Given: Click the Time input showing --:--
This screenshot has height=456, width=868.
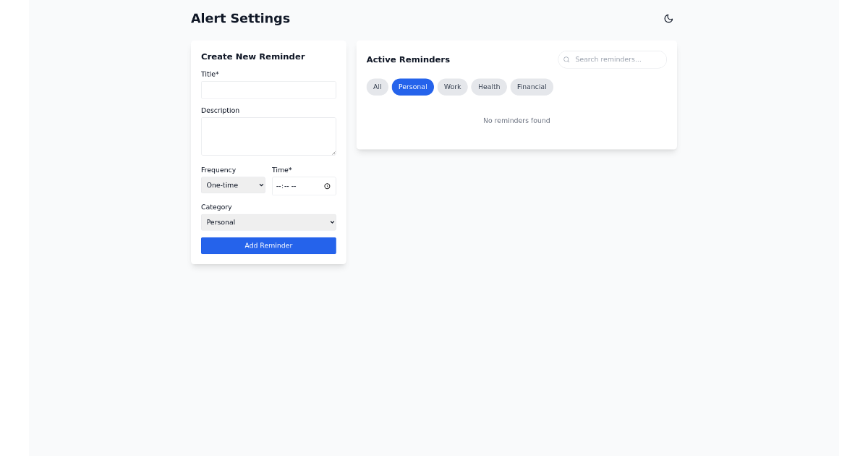Looking at the screenshot, I should point(297,185).
